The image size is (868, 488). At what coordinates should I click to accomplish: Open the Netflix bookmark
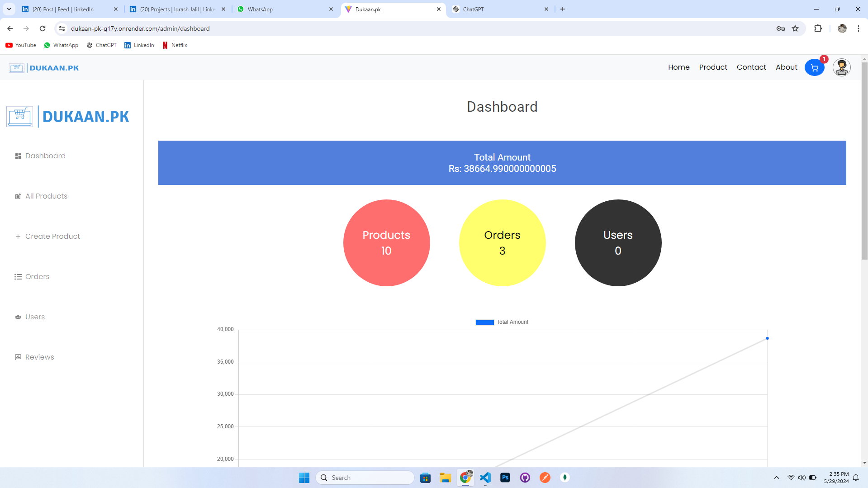[x=175, y=45]
